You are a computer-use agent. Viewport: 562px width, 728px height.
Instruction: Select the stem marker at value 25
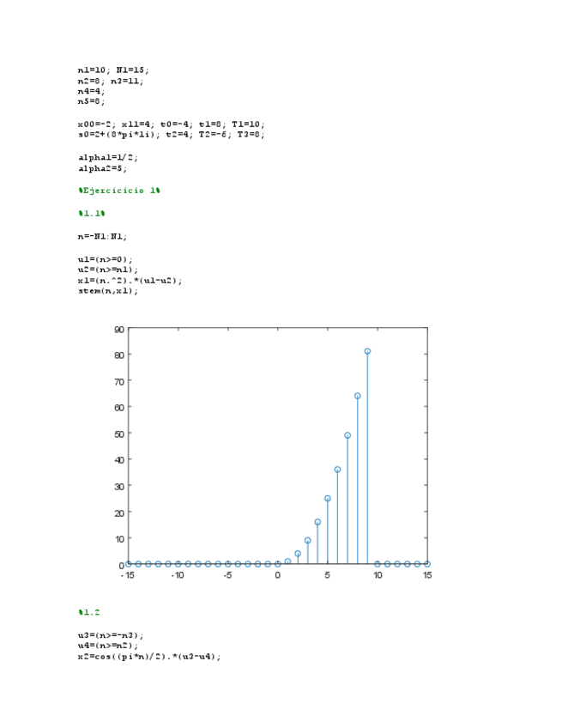coord(327,498)
